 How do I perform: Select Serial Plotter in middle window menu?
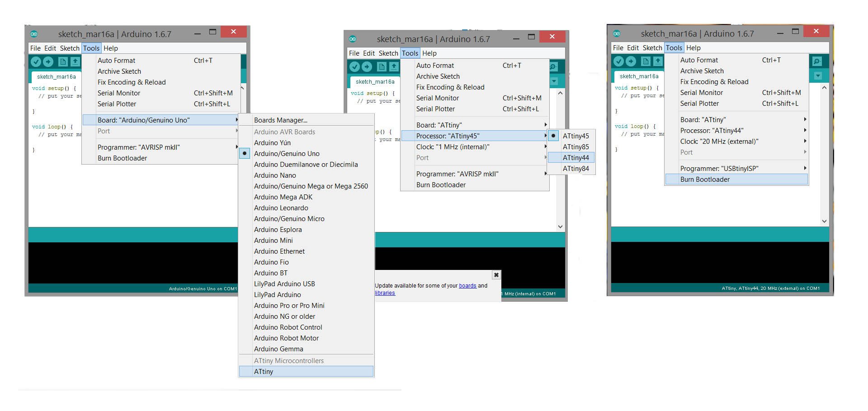[x=475, y=109]
